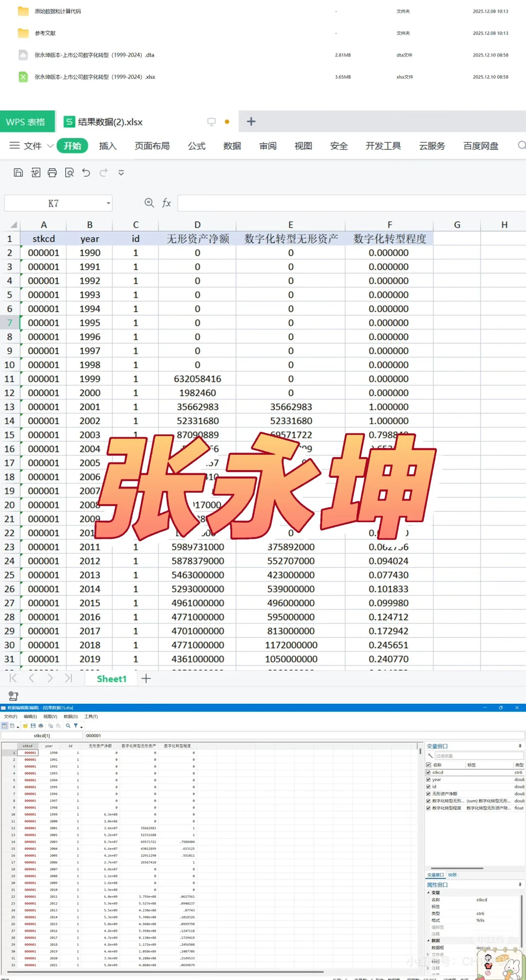
Task: Click the 开始 ribbon button
Action: point(72,146)
